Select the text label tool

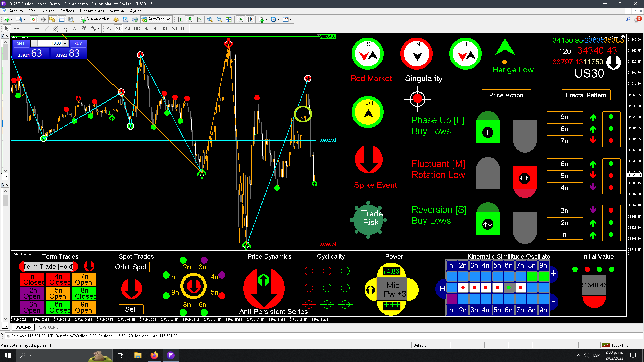[x=74, y=29]
